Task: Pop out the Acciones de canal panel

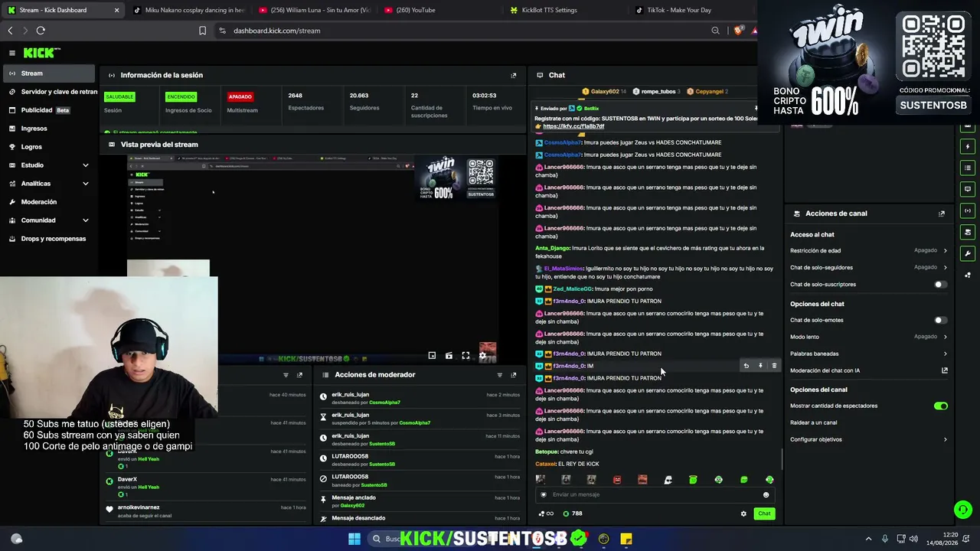Action: pyautogui.click(x=942, y=214)
